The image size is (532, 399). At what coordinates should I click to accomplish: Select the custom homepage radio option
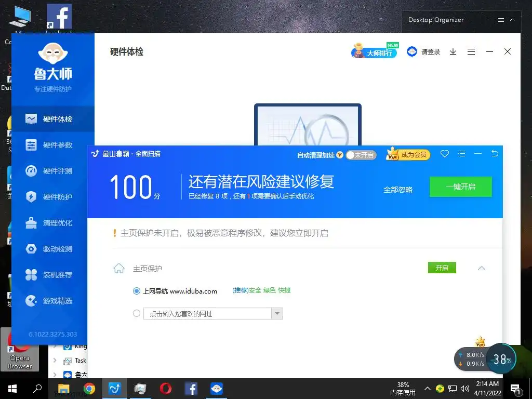[137, 313]
